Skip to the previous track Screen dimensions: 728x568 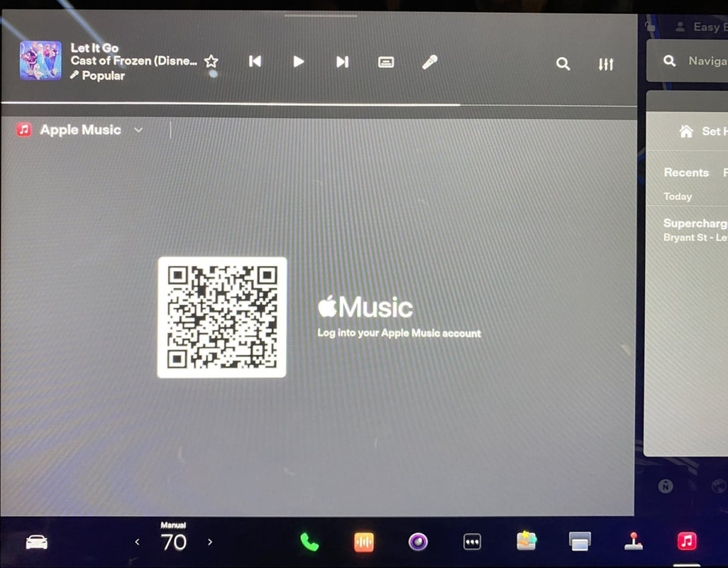(255, 61)
